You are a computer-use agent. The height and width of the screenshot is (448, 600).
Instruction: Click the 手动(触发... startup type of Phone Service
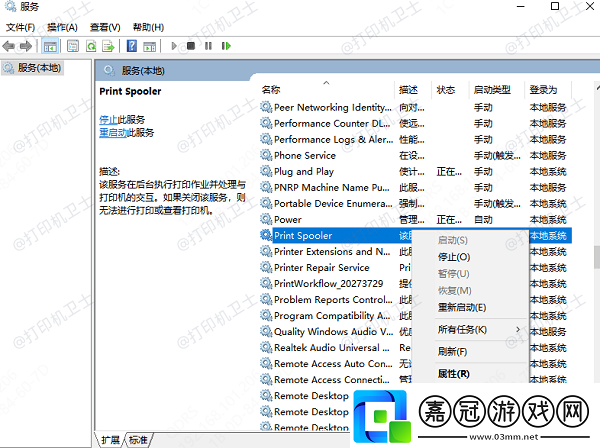pyautogui.click(x=497, y=155)
